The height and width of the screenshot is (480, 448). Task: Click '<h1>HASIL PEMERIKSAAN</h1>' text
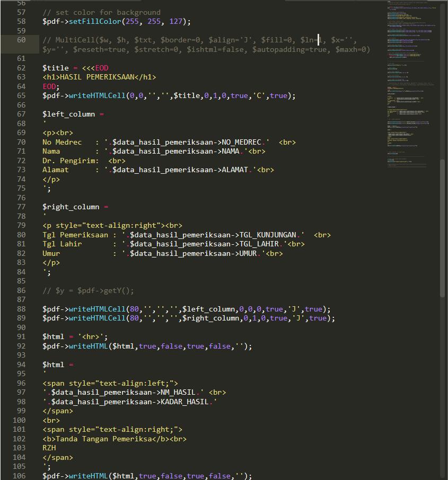point(99,77)
